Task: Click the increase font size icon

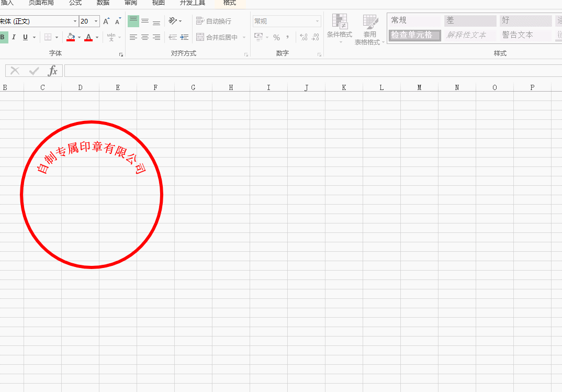Action: pyautogui.click(x=106, y=21)
